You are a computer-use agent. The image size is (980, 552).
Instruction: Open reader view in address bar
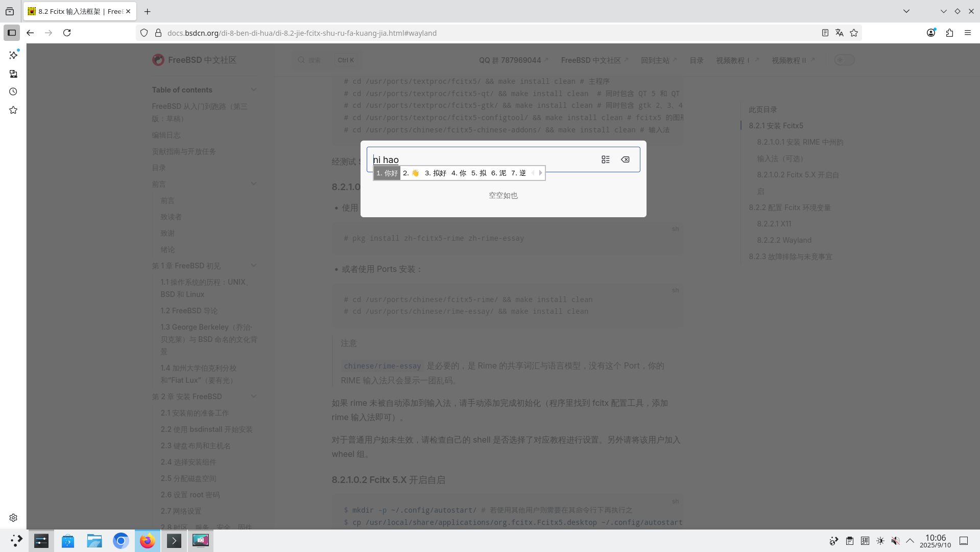coord(825,33)
